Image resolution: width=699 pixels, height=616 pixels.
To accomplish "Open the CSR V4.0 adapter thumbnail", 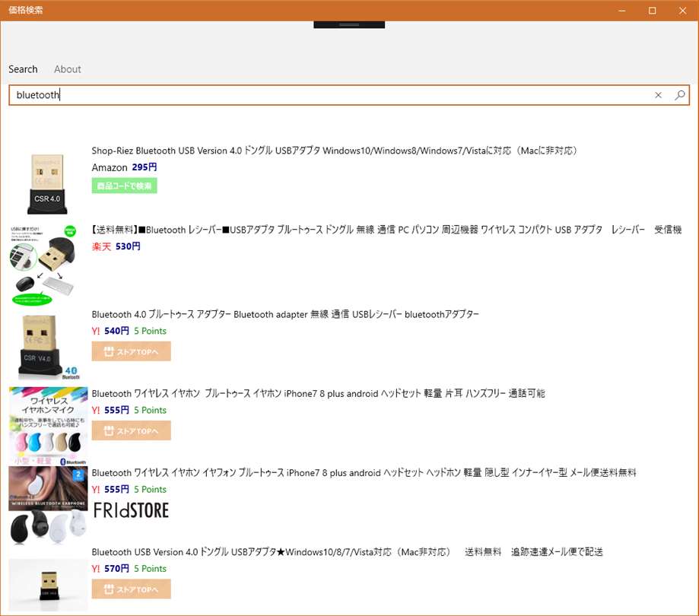I will pyautogui.click(x=48, y=347).
